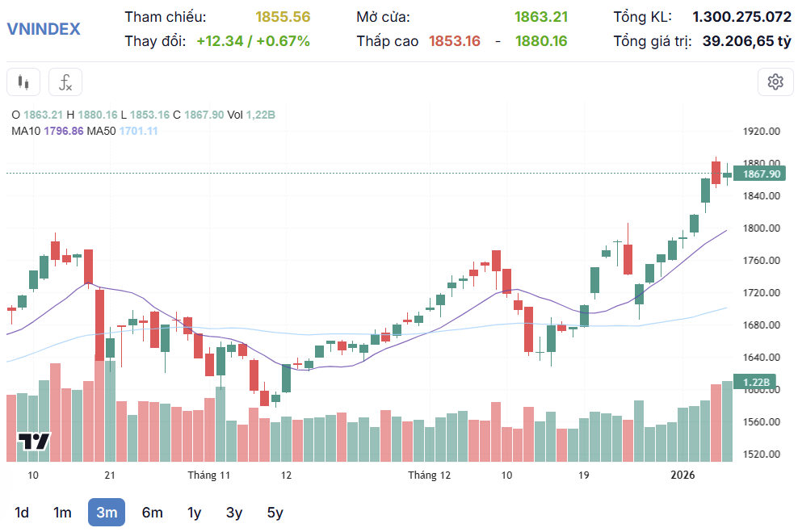Click the Tháng 12 date axis label
The width and height of the screenshot is (798, 532).
429,475
